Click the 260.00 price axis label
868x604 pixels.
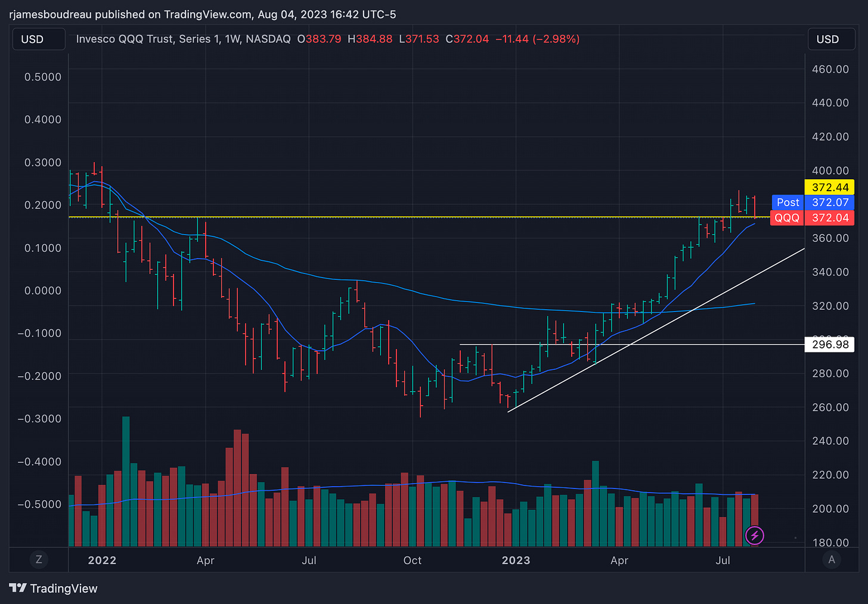coord(830,407)
